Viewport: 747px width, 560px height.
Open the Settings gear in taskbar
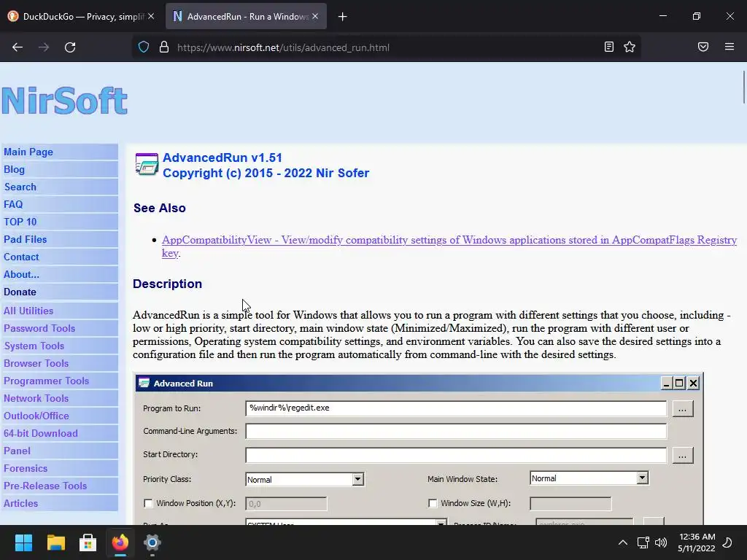pyautogui.click(x=152, y=542)
